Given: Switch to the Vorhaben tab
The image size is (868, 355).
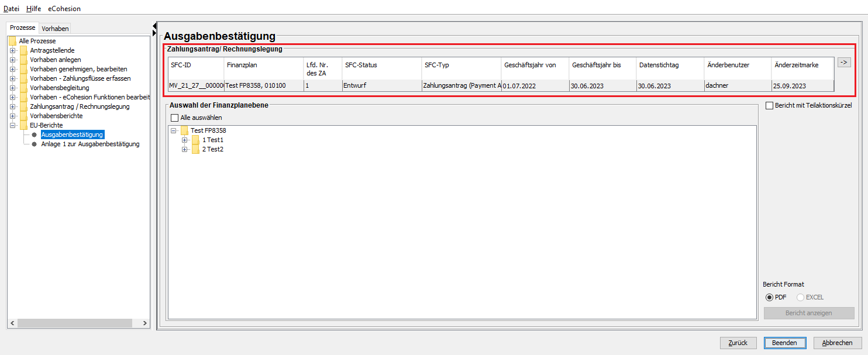Looking at the screenshot, I should coord(55,28).
